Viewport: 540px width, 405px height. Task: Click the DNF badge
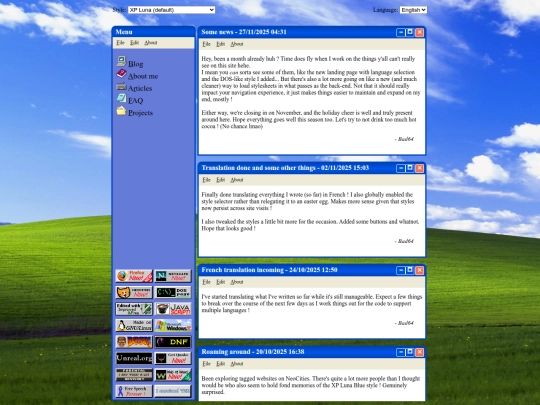click(173, 342)
